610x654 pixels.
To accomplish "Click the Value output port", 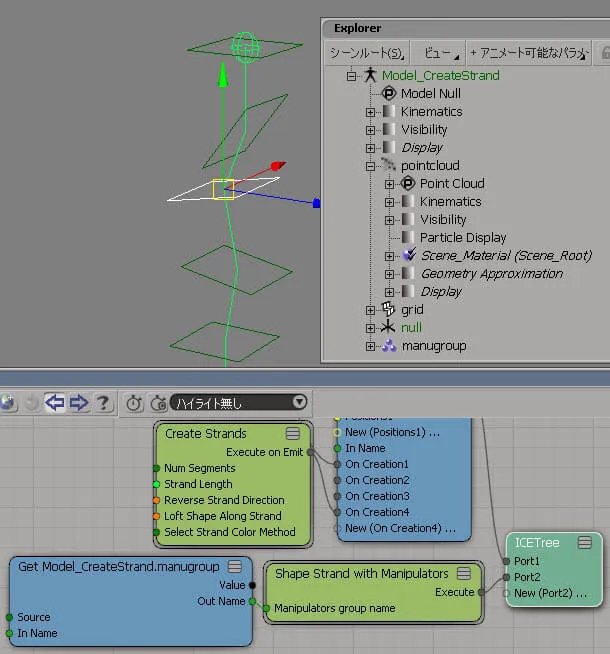I will click(252, 586).
